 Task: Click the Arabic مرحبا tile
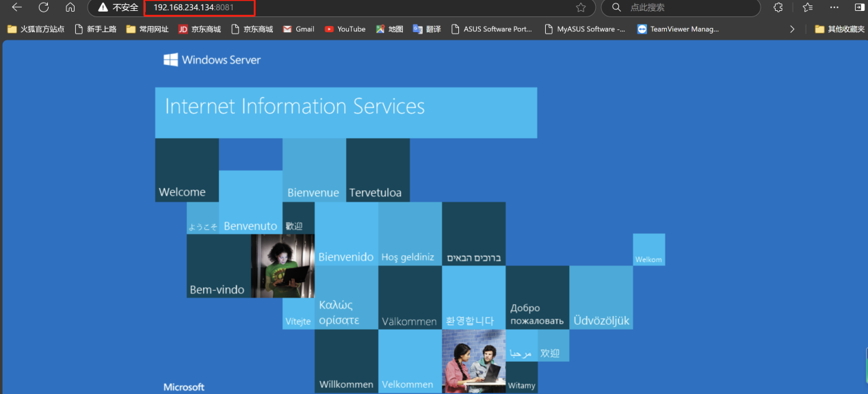[x=521, y=345]
